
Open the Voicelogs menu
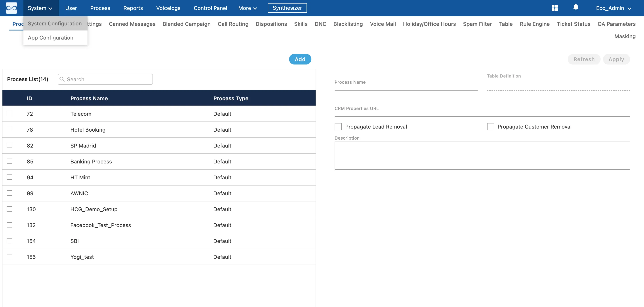pos(168,8)
